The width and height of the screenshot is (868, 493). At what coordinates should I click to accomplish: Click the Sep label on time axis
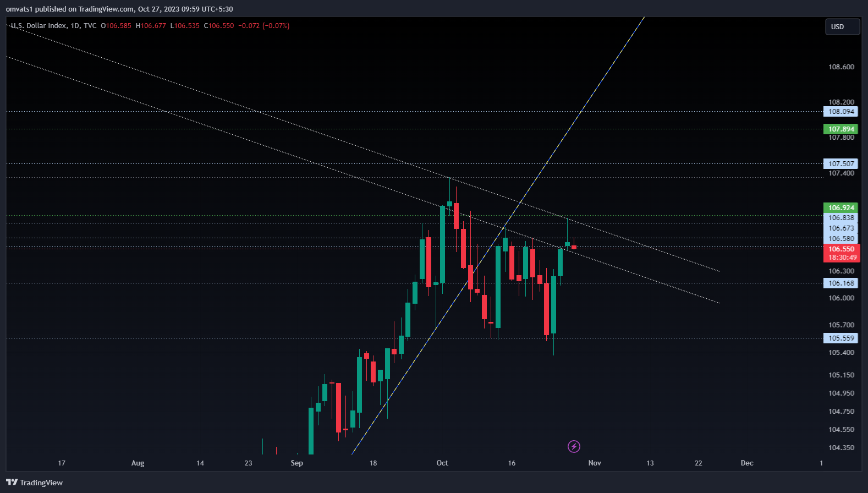[297, 463]
